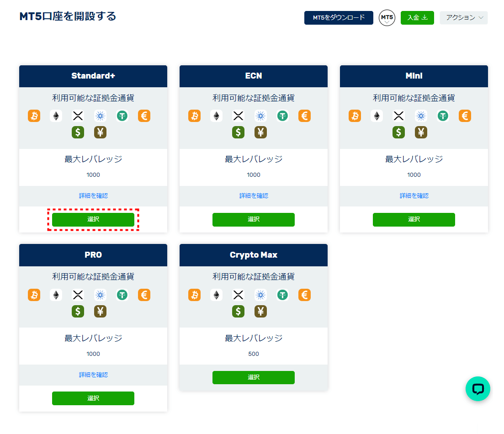The image size is (504, 434).
Task: Click the Yen icon in Mini card
Action: pyautogui.click(x=421, y=132)
